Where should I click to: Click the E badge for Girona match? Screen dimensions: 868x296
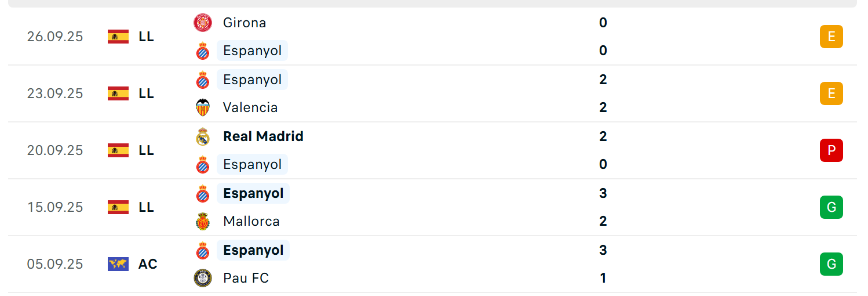[831, 37]
